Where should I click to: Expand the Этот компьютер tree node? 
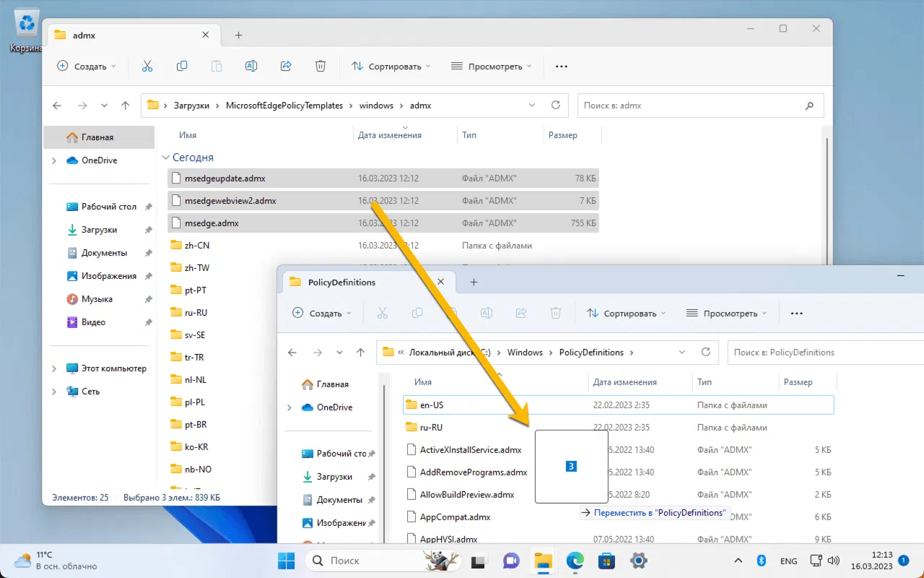tap(54, 368)
